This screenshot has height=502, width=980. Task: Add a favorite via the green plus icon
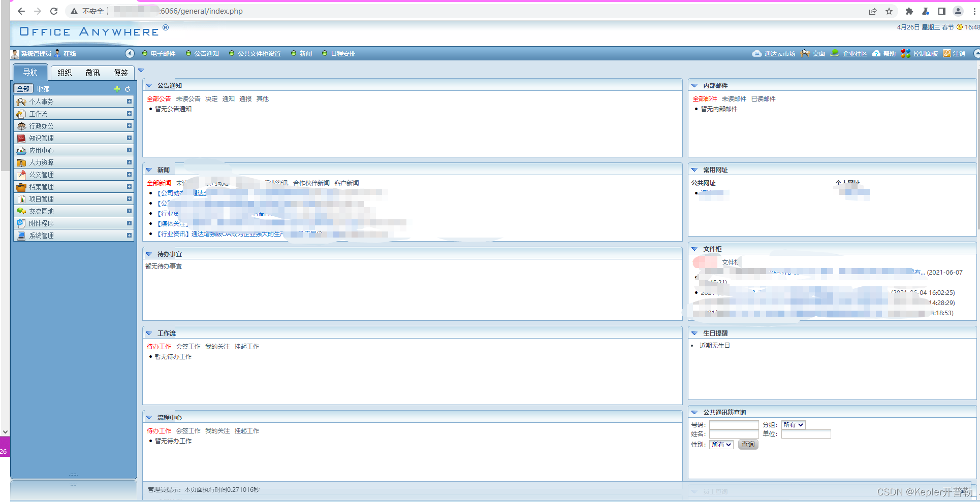tap(117, 88)
